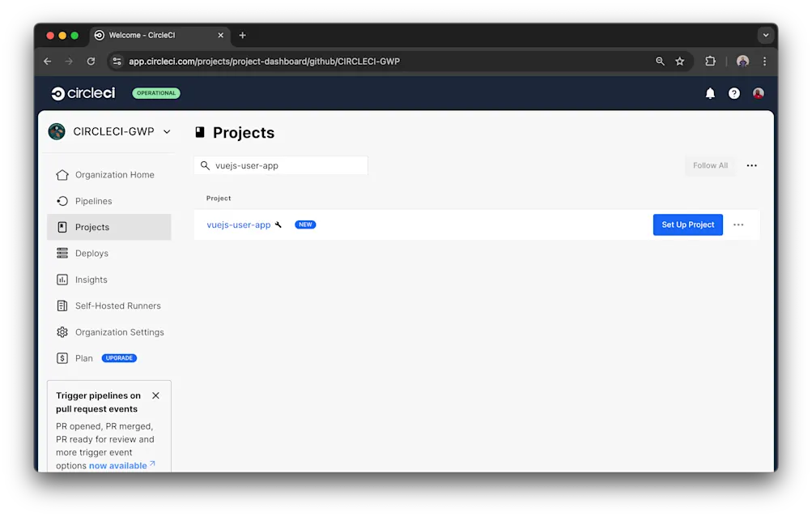
Task: Select the Deploys icon in sidebar
Action: [x=62, y=253]
